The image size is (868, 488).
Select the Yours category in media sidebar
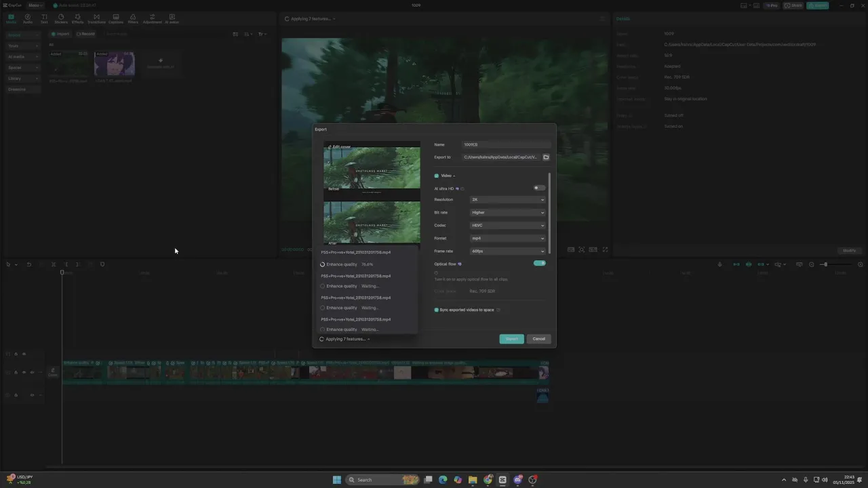click(x=23, y=46)
